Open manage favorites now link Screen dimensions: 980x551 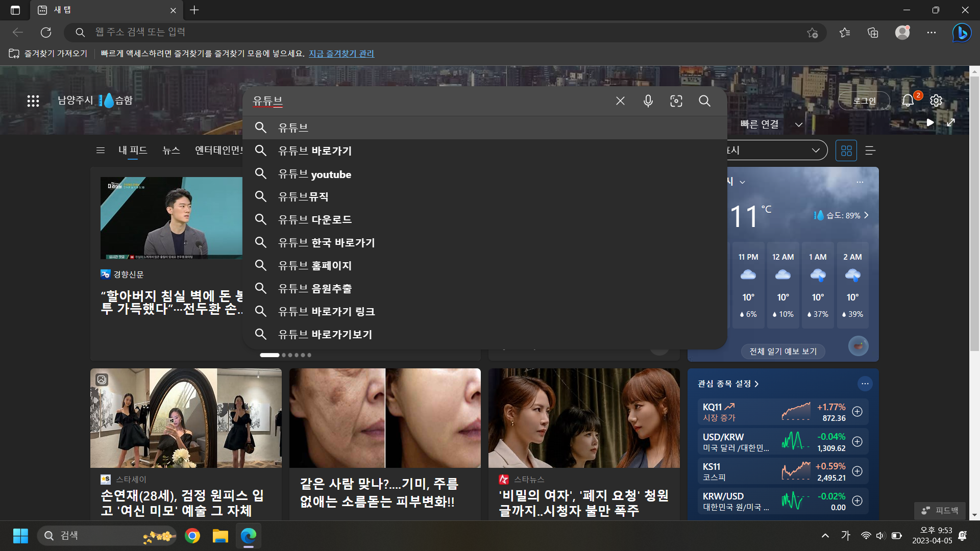(341, 54)
